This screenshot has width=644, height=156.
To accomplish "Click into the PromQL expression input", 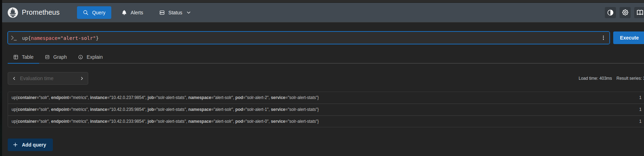I will (308, 38).
